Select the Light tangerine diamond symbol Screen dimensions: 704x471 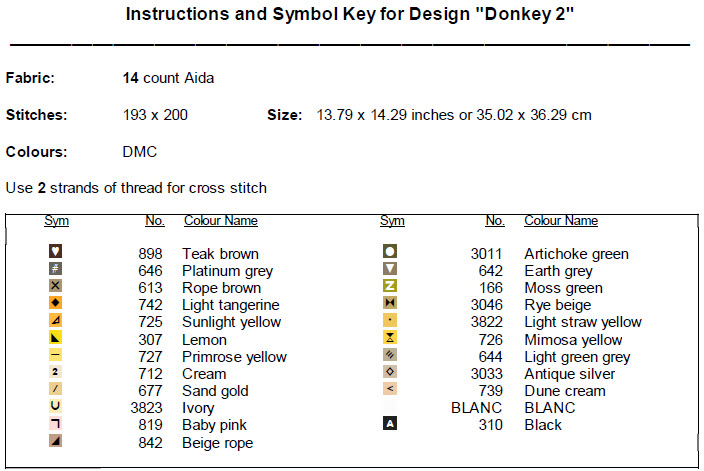click(x=56, y=303)
